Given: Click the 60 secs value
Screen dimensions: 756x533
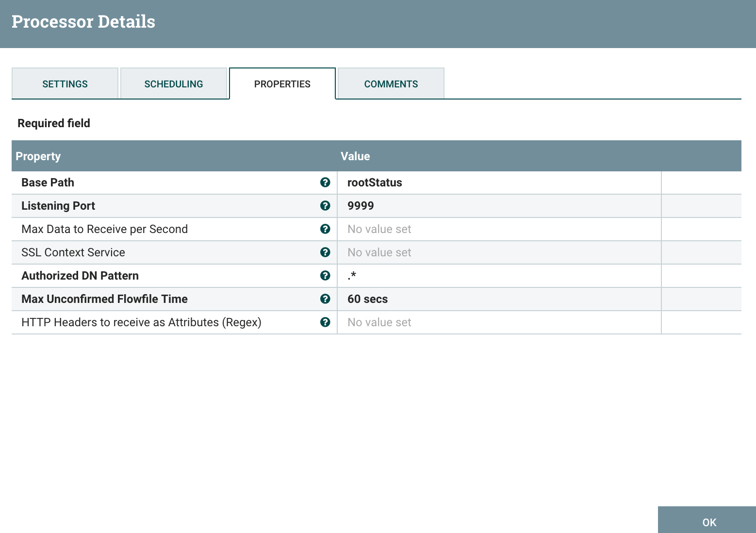Looking at the screenshot, I should (x=368, y=299).
